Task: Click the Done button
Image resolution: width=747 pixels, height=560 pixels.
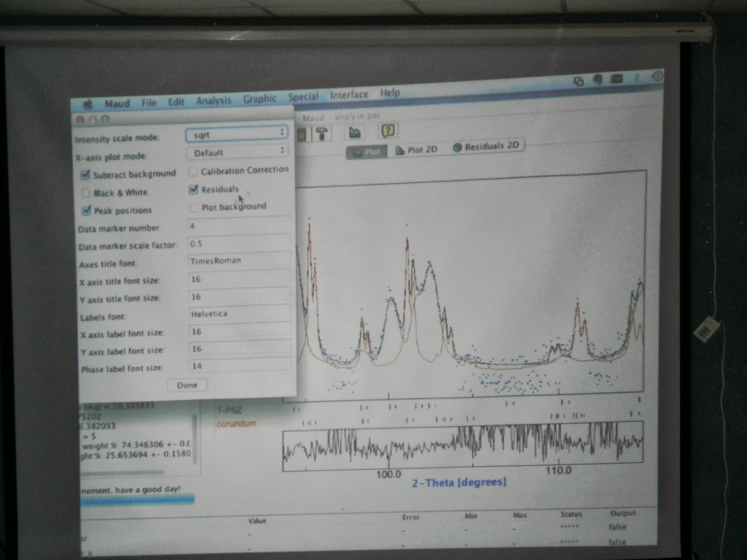Action: pyautogui.click(x=187, y=385)
